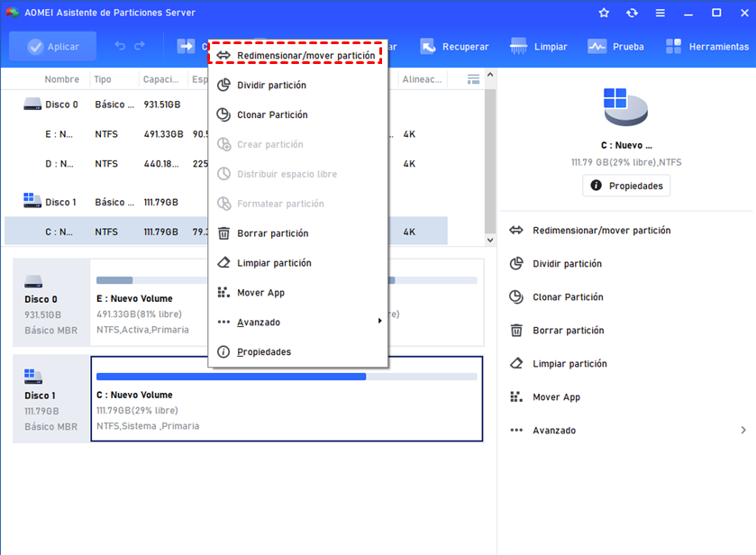The height and width of the screenshot is (555, 756).
Task: Click the arrow migrate icon in toolbar
Action: [x=186, y=46]
